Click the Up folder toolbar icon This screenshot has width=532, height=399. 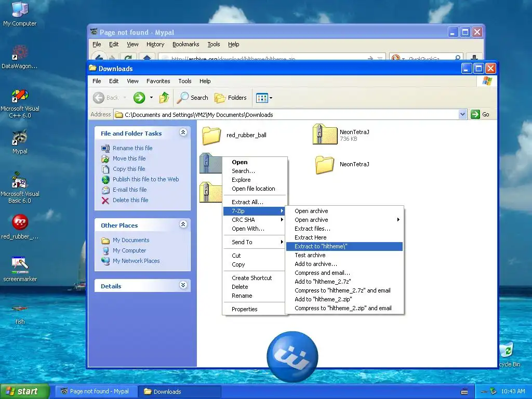pos(164,98)
